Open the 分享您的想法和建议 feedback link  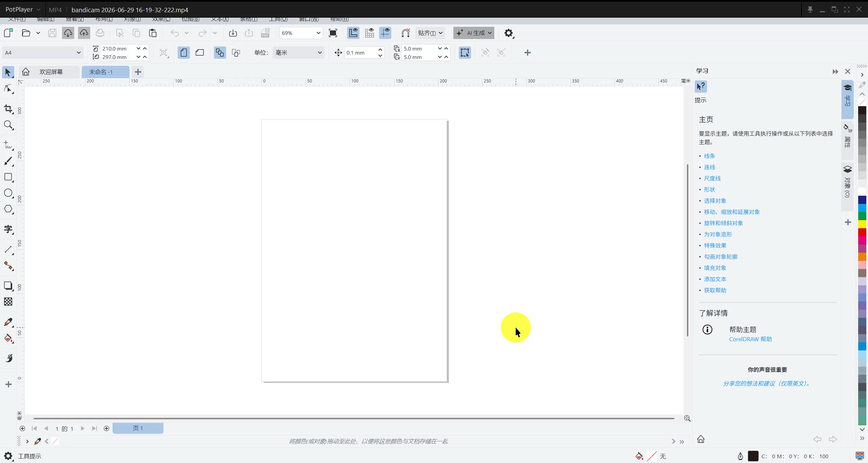(767, 383)
